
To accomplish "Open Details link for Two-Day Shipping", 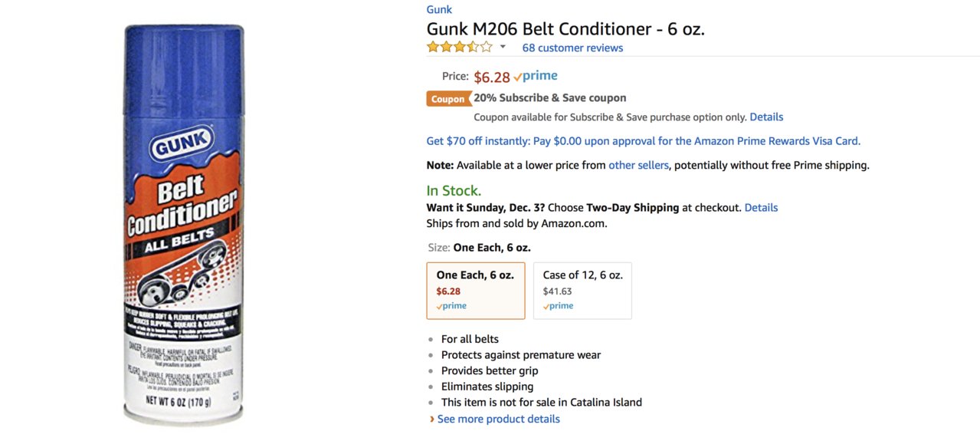I will pos(761,208).
